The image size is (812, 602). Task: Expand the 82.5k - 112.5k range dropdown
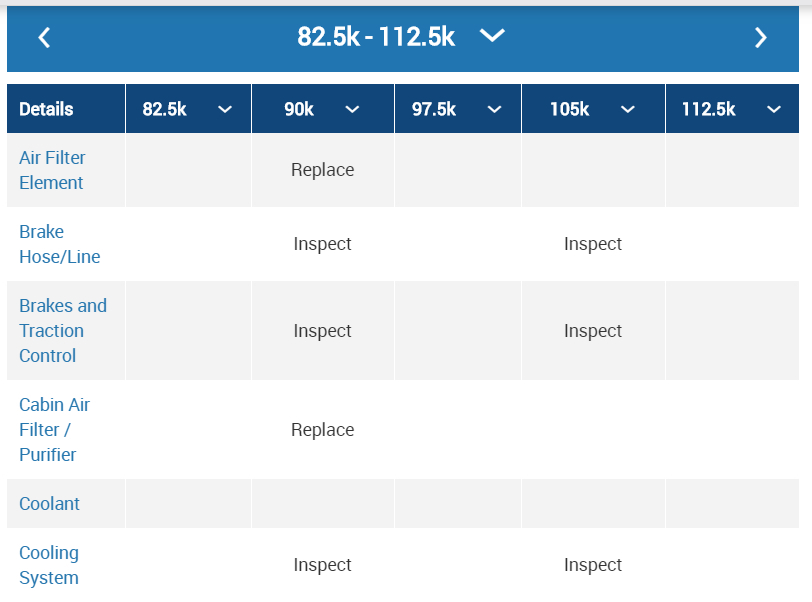point(491,36)
